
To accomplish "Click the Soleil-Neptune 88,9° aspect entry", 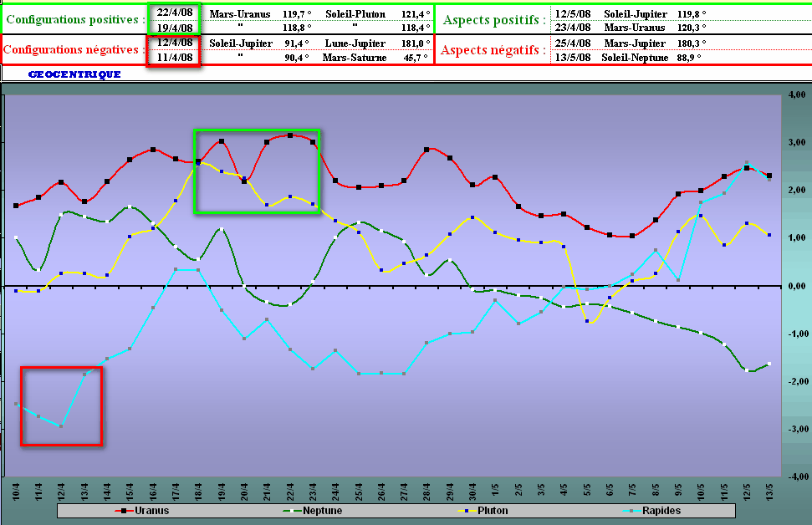I will pos(653,58).
